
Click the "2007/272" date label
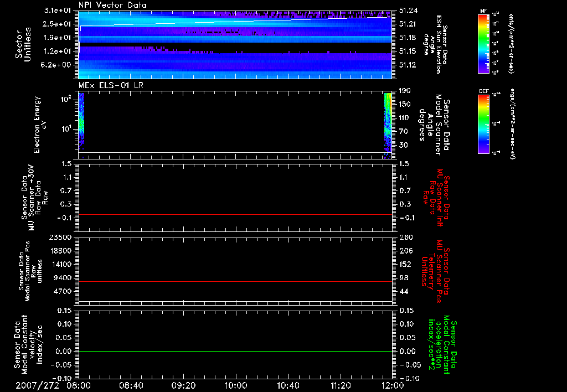[x=37, y=385]
